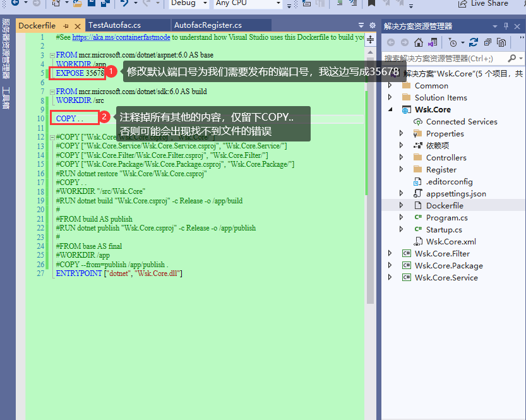Viewport: 526px width, 420px height.
Task: Open the 工具箱 toolbox side tab
Action: [6, 98]
